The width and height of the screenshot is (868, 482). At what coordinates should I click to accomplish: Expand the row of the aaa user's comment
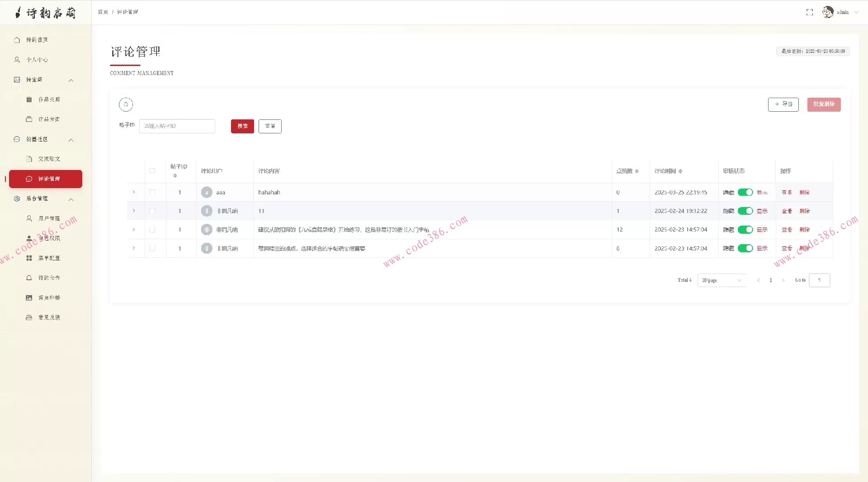coord(134,192)
